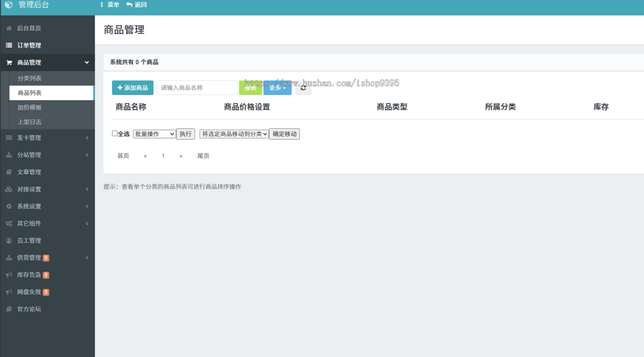Click the user icon beside 员工管理

(x=9, y=241)
